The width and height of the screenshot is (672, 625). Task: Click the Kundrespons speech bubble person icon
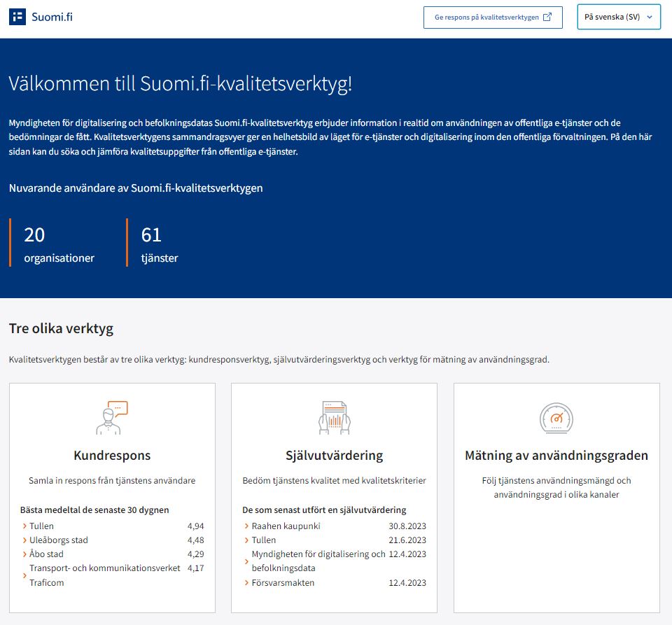tap(112, 418)
